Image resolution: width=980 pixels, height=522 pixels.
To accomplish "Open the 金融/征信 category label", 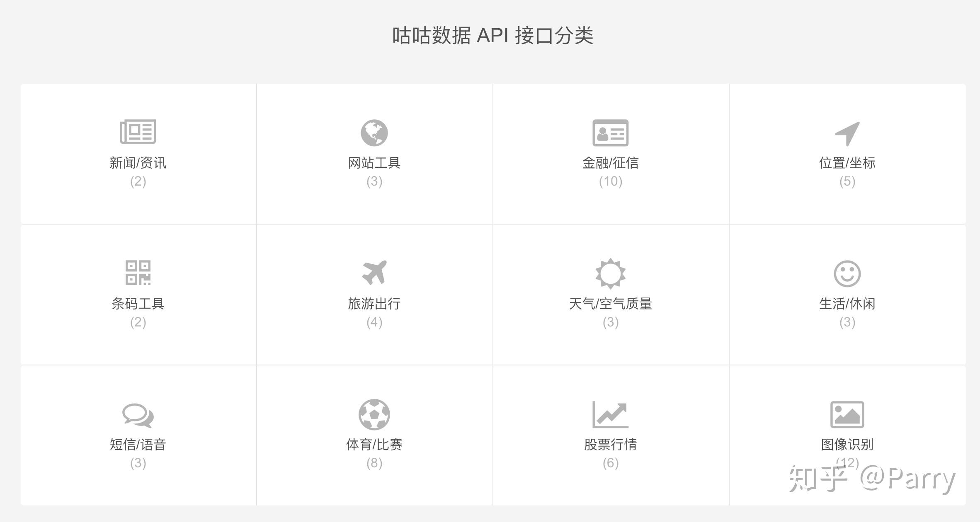I will pos(610,163).
